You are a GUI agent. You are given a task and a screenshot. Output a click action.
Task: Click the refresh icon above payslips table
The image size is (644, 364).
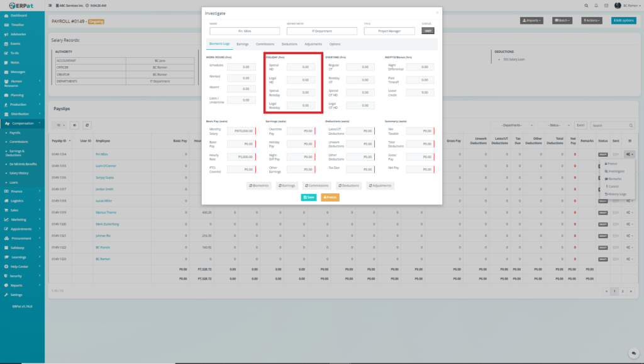pos(87,125)
